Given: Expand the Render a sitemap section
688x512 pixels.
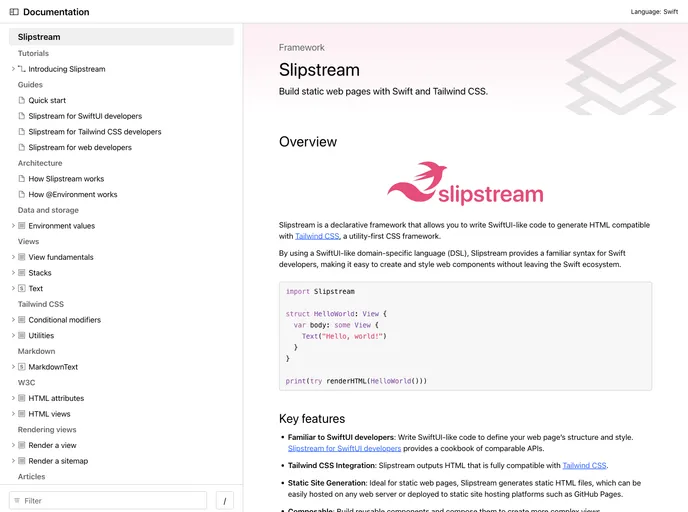Looking at the screenshot, I should point(13,461).
